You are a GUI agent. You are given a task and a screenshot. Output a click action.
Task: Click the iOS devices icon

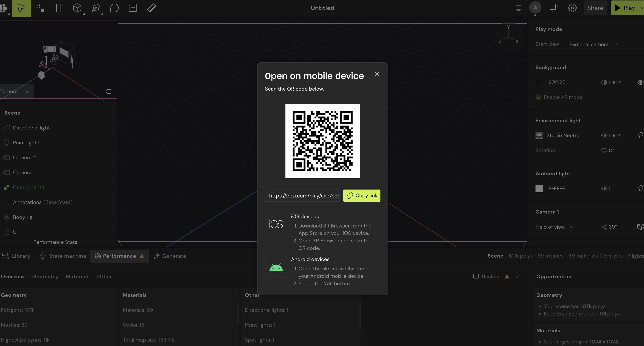coord(276,224)
